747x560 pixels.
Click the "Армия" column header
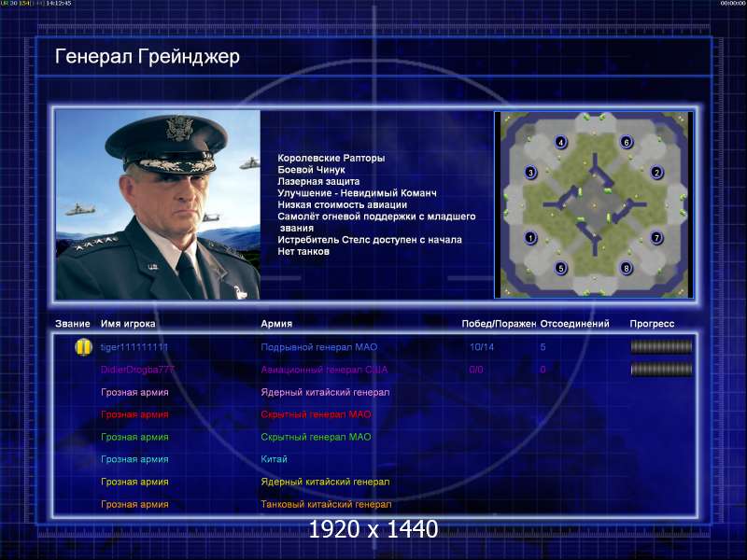coord(276,324)
